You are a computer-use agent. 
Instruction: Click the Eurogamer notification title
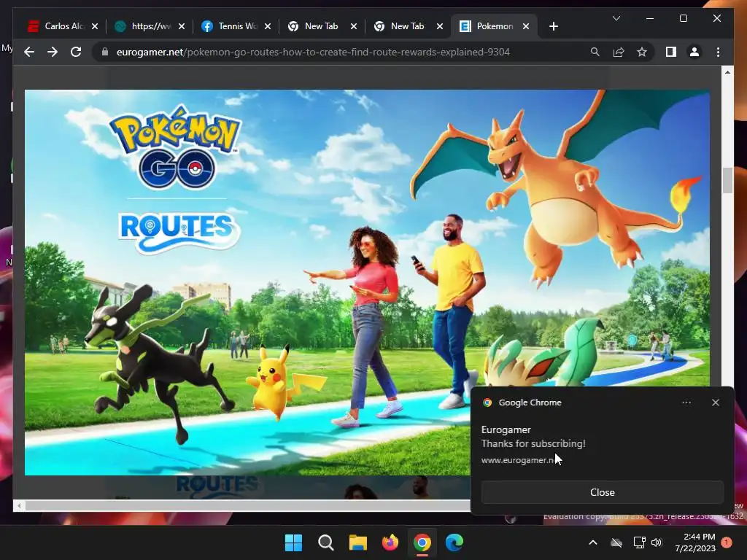[506, 429]
